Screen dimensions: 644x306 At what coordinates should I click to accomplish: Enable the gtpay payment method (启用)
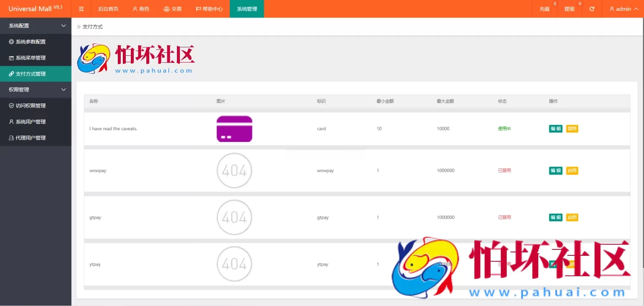point(572,217)
